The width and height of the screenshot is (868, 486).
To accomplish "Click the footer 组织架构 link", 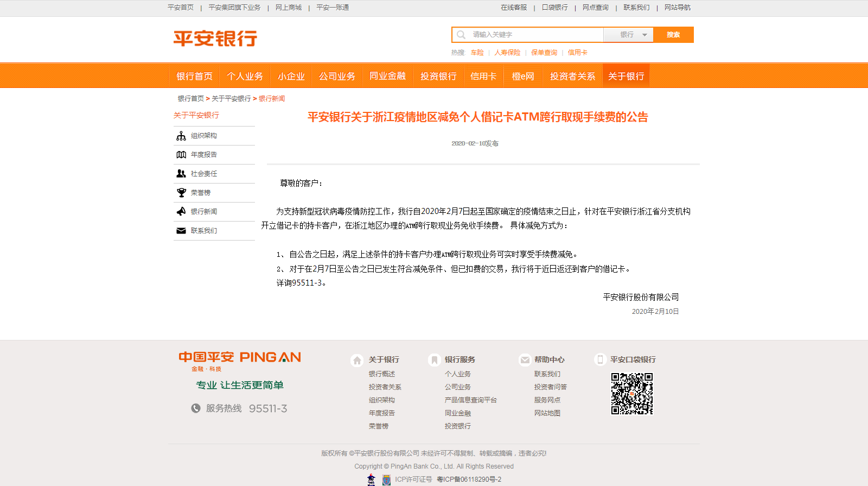I will [x=382, y=400].
